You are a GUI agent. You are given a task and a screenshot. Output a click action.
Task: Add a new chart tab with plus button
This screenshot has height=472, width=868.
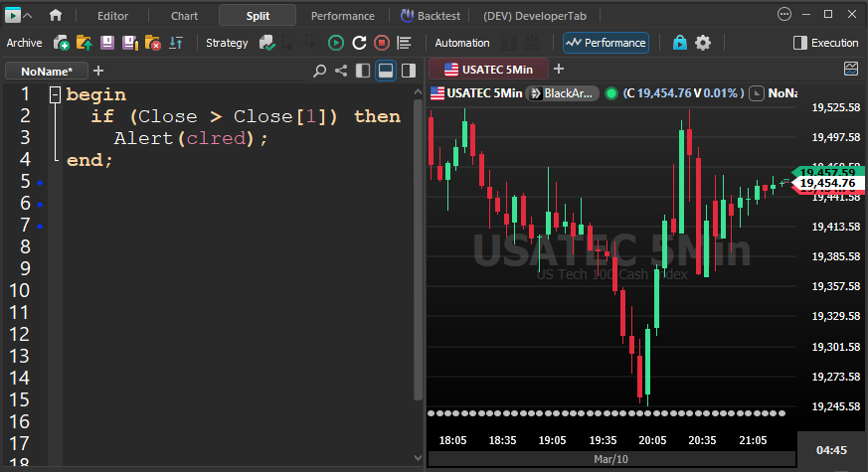559,69
